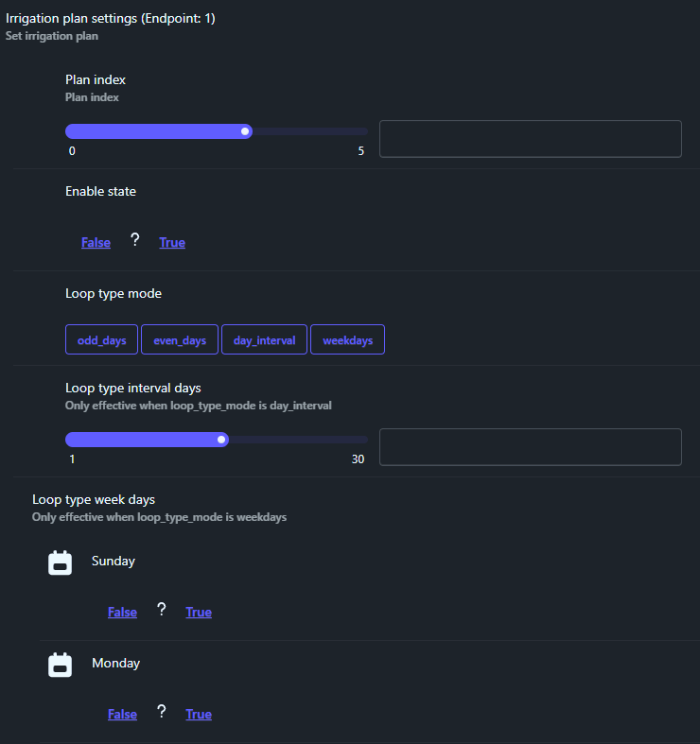
Task: Set Monday to False
Action: tap(122, 714)
